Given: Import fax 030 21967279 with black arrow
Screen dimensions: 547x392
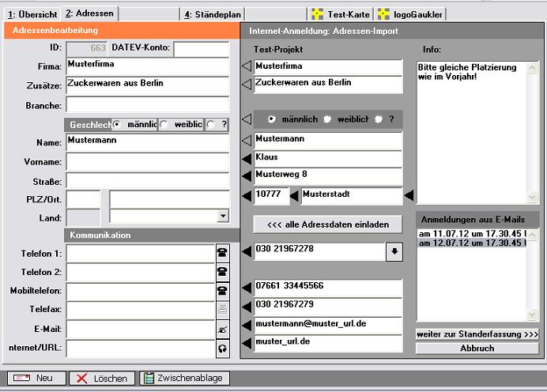Looking at the screenshot, I should [247, 307].
